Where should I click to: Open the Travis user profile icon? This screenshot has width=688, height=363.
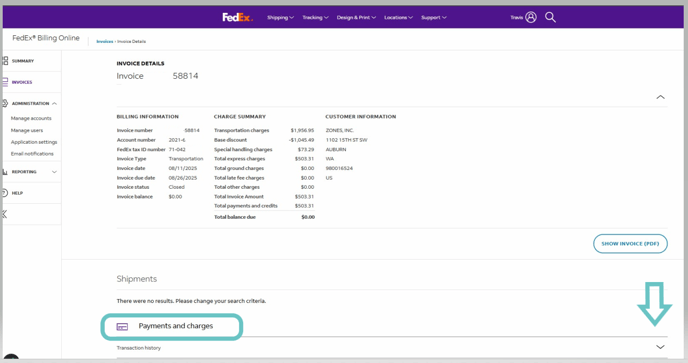(531, 17)
